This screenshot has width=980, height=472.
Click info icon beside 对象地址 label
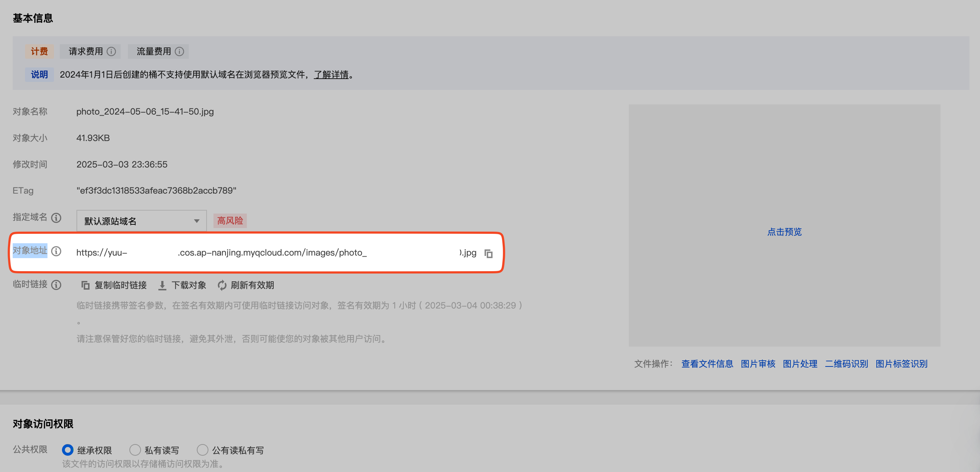click(56, 251)
